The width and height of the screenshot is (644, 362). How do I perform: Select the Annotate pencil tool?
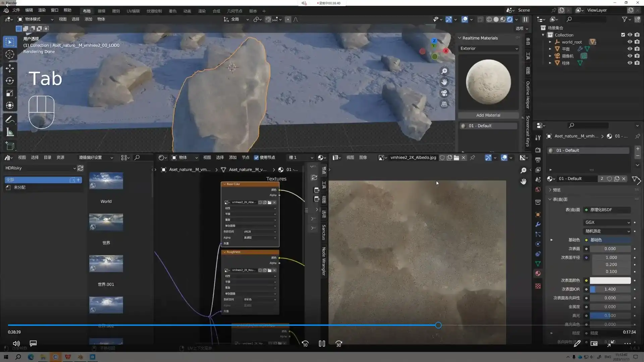(x=10, y=120)
